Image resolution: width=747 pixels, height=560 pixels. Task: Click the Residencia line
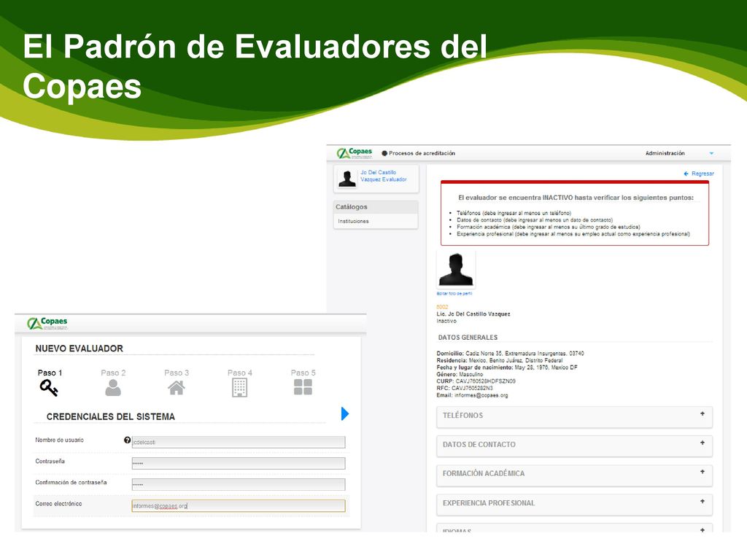499,360
